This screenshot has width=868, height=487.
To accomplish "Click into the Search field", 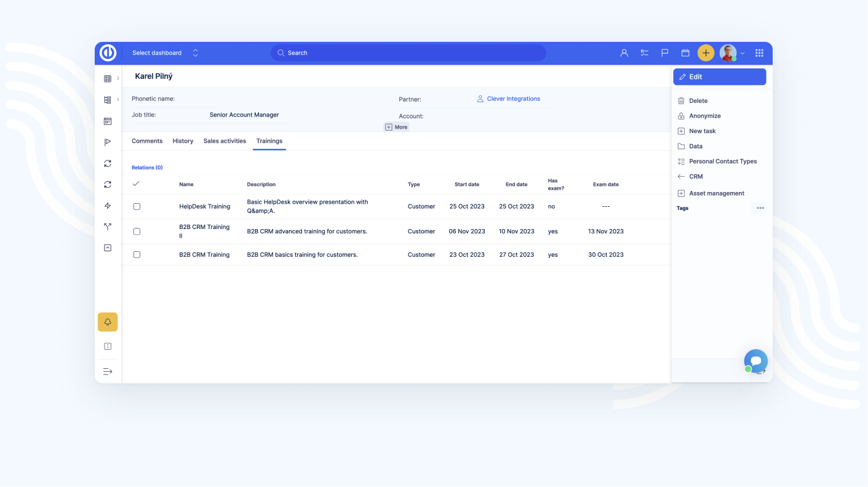I will [x=408, y=53].
